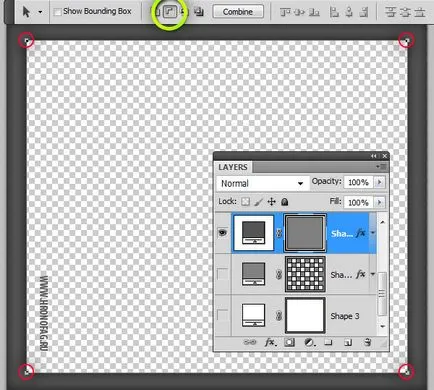Viewport: 434px width, 390px height.
Task: Toggle Lock transparent pixels icon
Action: tap(245, 202)
